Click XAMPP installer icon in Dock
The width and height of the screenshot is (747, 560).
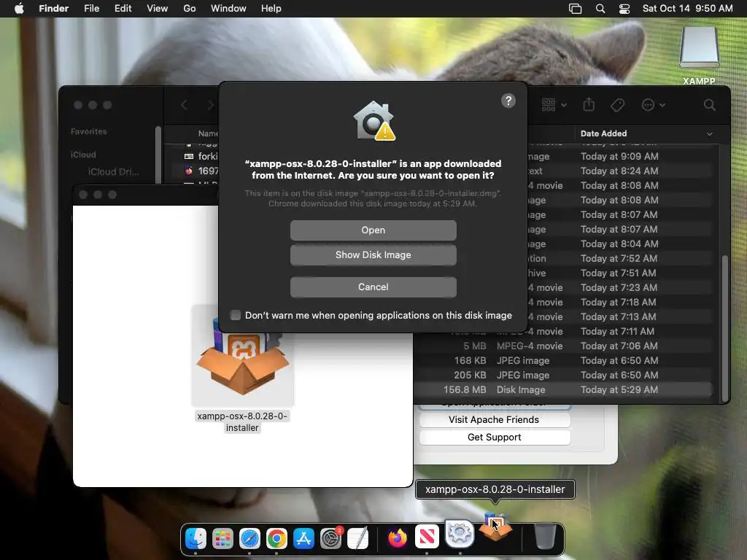pyautogui.click(x=495, y=526)
